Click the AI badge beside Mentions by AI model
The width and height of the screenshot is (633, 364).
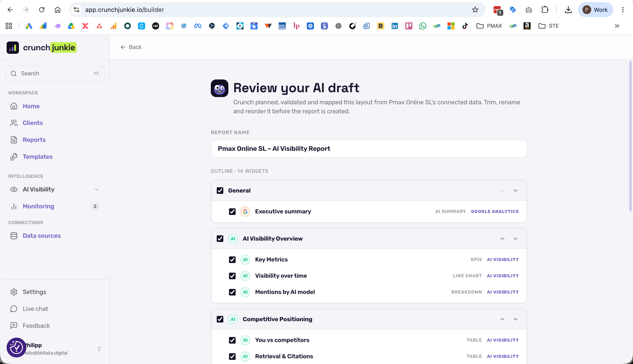point(245,292)
